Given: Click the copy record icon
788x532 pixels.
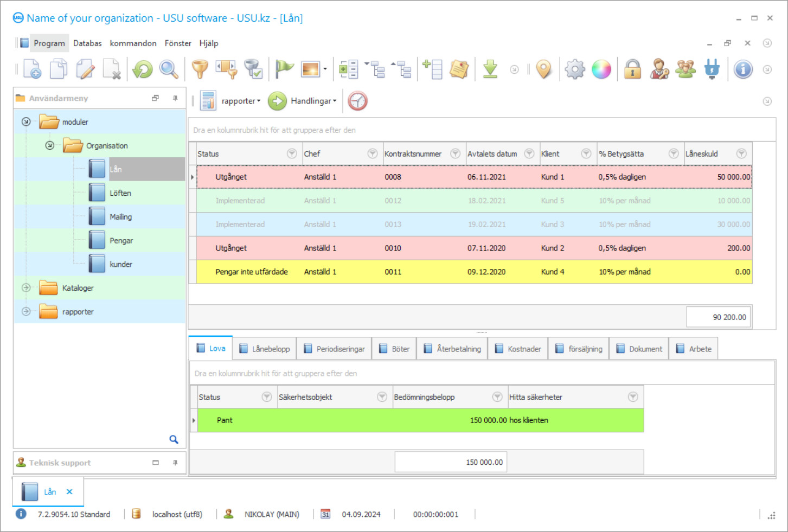Looking at the screenshot, I should (59, 69).
